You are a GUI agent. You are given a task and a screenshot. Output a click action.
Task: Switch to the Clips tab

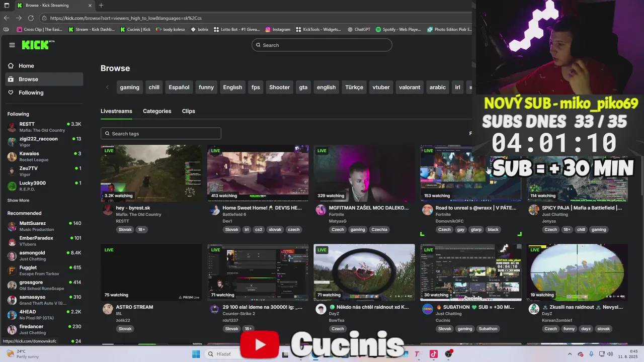pyautogui.click(x=188, y=111)
